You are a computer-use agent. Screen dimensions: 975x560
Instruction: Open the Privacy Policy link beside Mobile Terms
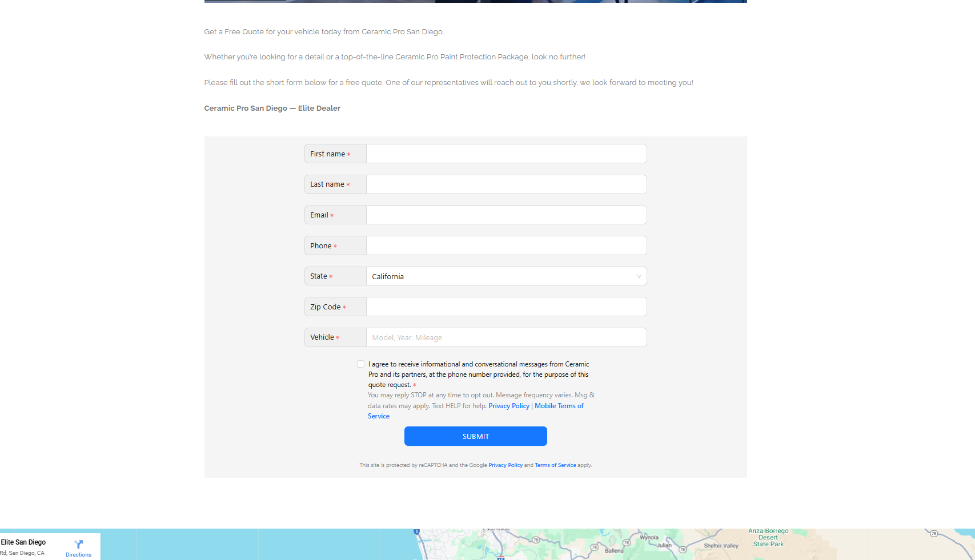tap(509, 406)
